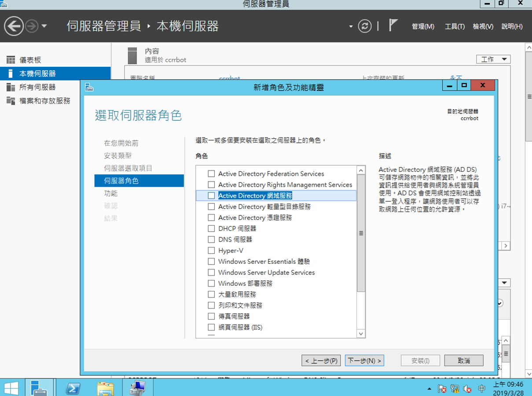Viewport: 532px width, 396px height.
Task: Tick Windows Server Update Services checkbox
Action: coord(211,272)
